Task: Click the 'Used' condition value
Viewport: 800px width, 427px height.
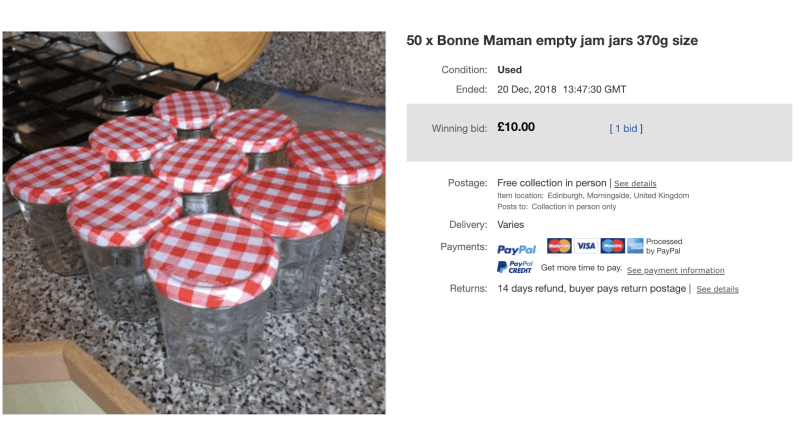Action: 510,70
